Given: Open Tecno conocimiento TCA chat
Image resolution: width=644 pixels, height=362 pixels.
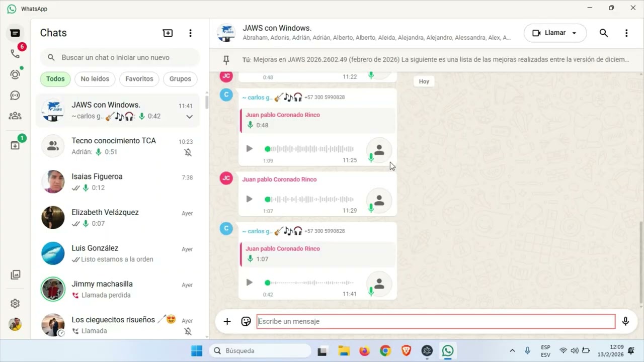Looking at the screenshot, I should (118, 146).
